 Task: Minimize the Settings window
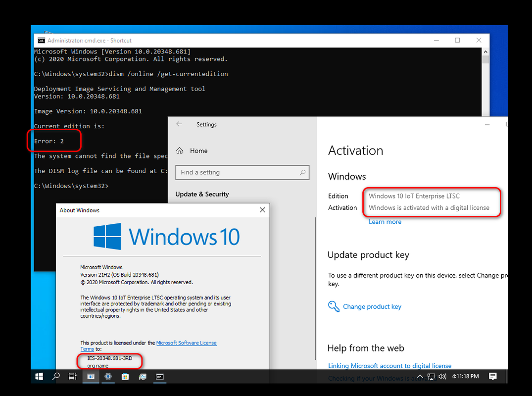click(x=487, y=124)
